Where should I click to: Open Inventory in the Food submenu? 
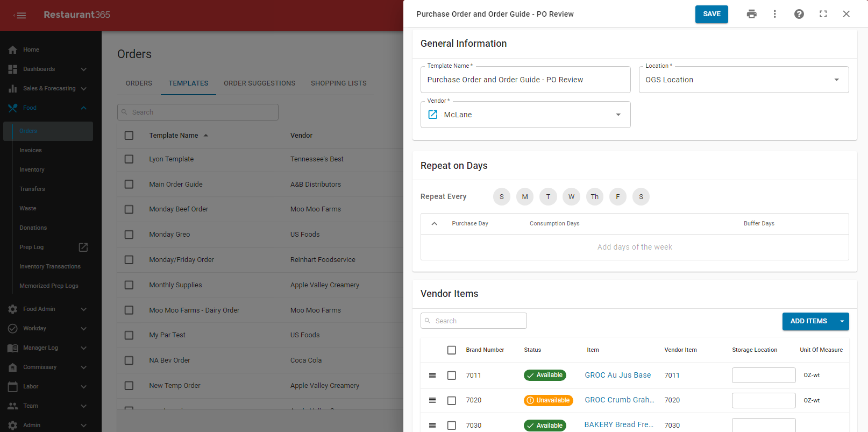[x=32, y=169]
